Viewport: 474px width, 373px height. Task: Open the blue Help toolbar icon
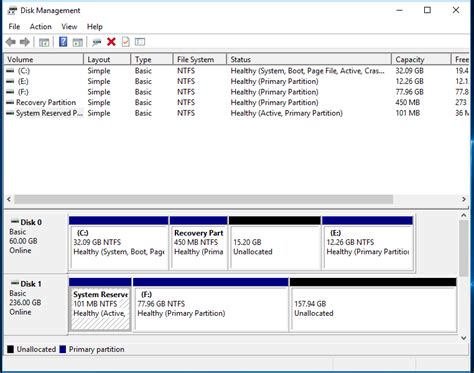click(x=63, y=42)
